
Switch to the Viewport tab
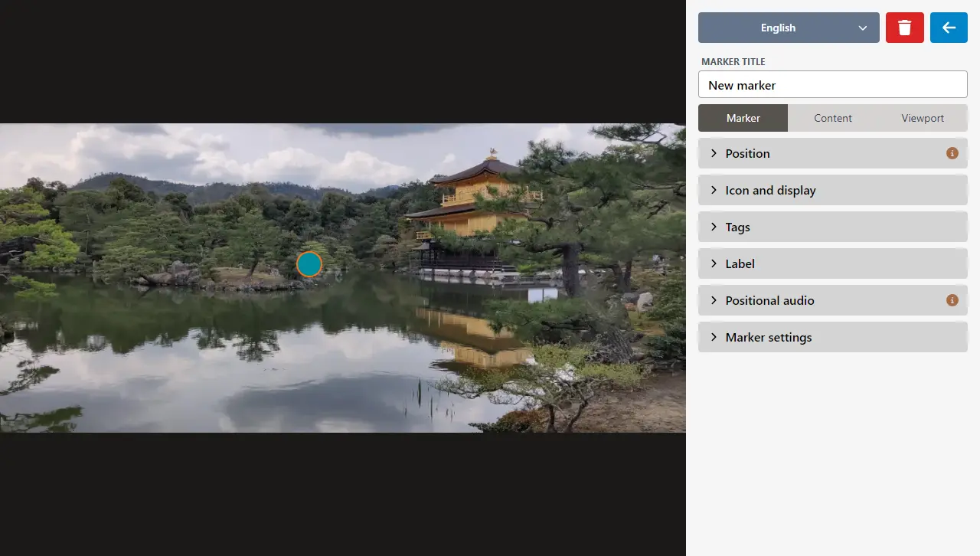(922, 118)
